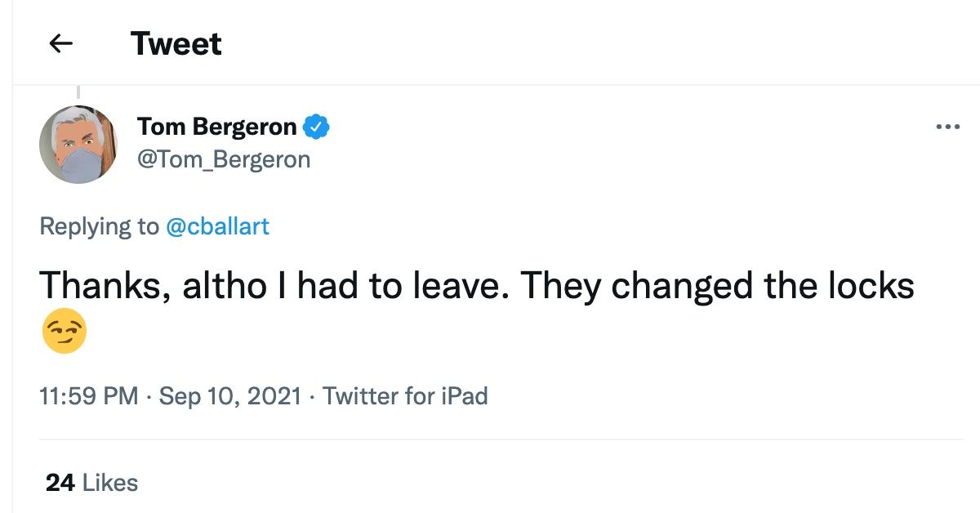
Task: Click the thread connector line above the avatar
Action: pos(78,90)
